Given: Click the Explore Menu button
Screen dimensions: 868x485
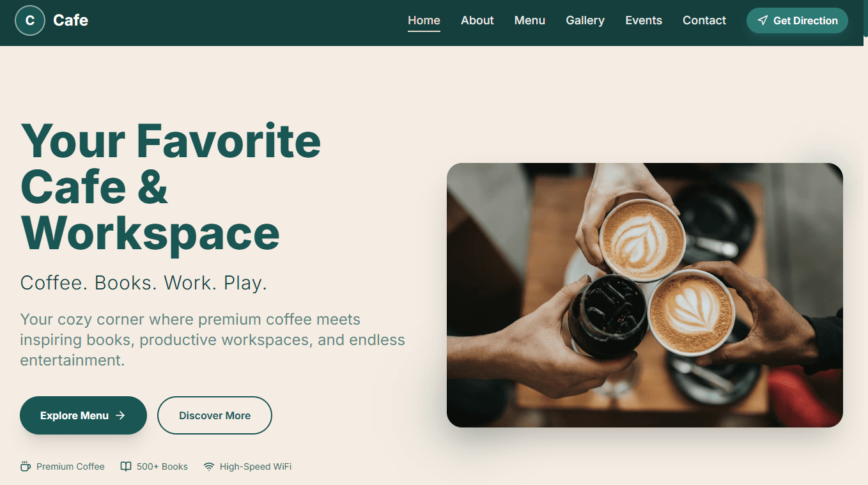Looking at the screenshot, I should click(83, 415).
